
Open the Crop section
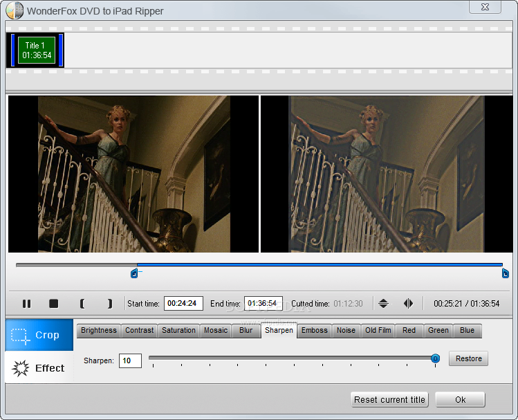pos(39,335)
